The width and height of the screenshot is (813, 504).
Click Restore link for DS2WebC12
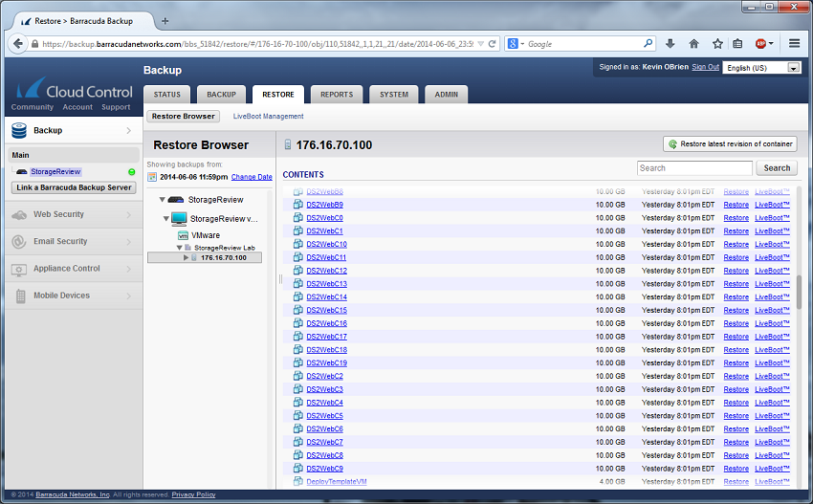tap(736, 271)
